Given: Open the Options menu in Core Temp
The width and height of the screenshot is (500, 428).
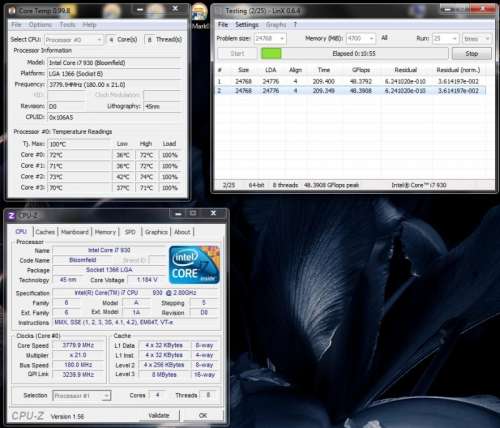Looking at the screenshot, I should [40, 25].
